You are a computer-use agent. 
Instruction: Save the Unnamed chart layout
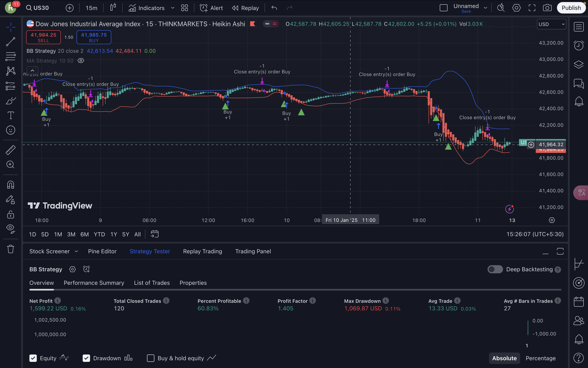(466, 11)
